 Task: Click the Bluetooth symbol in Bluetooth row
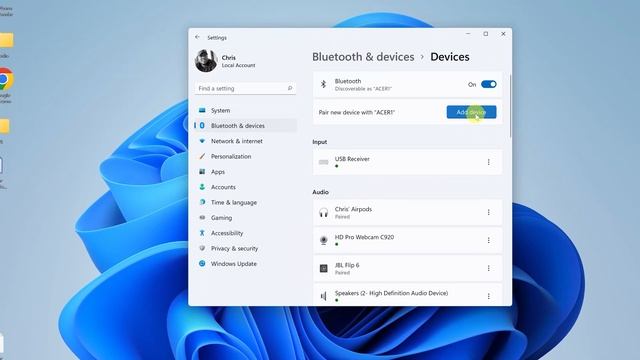point(323,84)
